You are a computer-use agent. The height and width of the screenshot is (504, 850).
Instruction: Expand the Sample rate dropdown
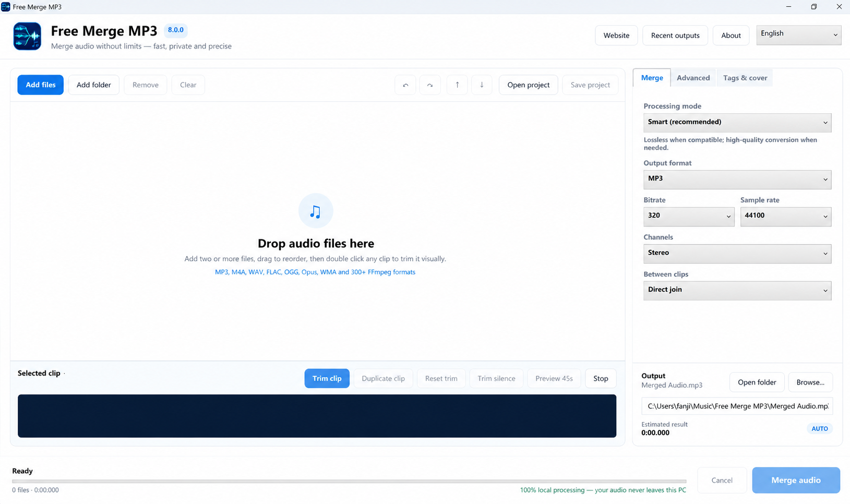click(786, 216)
